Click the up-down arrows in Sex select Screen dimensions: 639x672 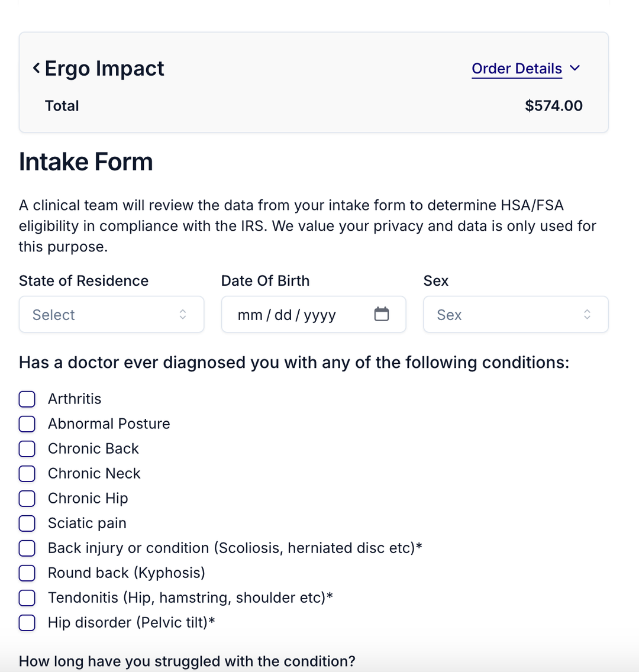coord(587,314)
